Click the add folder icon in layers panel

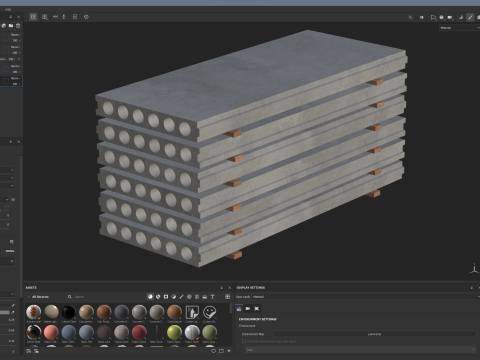click(x=11, y=26)
